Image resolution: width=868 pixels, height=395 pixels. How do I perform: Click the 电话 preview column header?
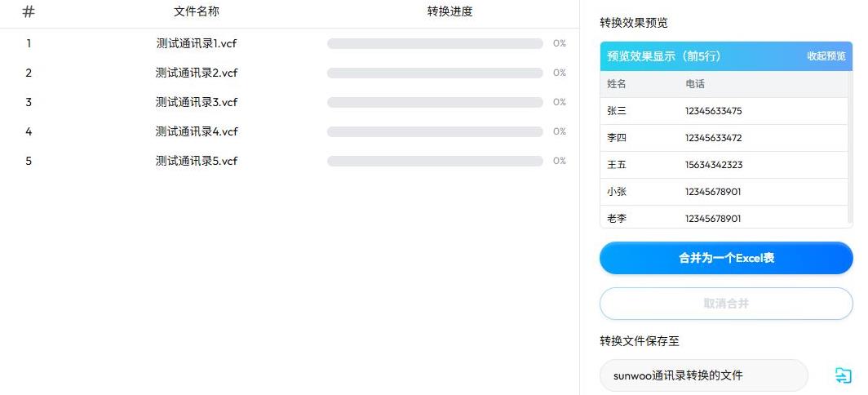[x=695, y=84]
